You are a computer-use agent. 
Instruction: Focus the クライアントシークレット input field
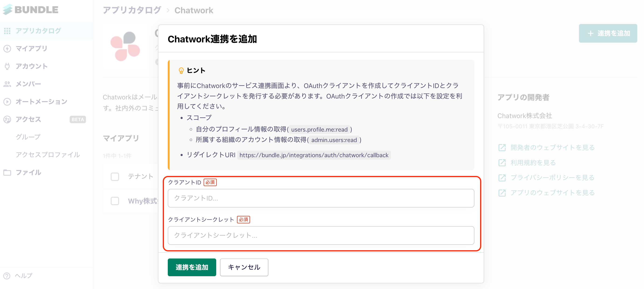(321, 235)
